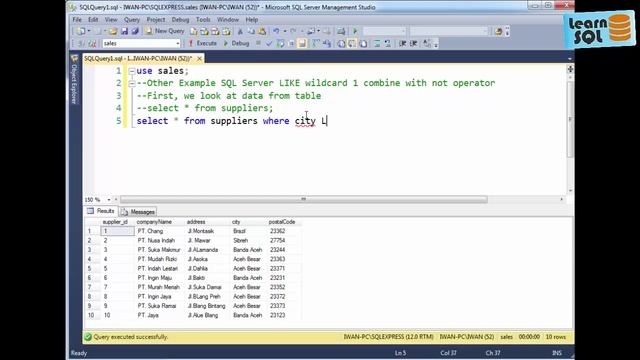Click Uncomment selected lines icon

pyautogui.click(x=387, y=43)
